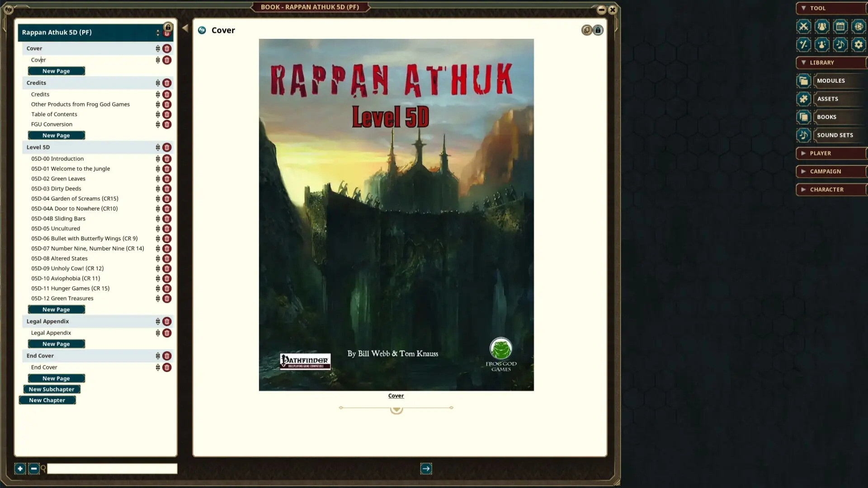The image size is (868, 488).
Task: Select the Table of Contents page
Action: click(x=54, y=114)
